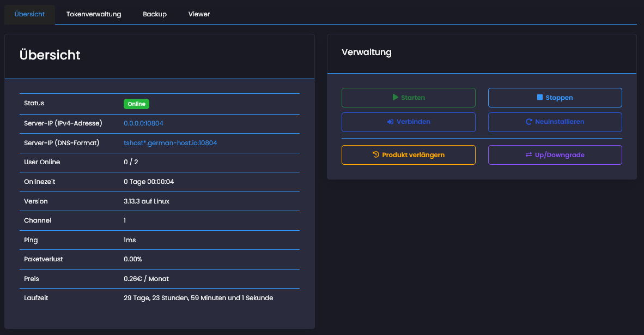Select the Übersicht tab
Image resolution: width=644 pixels, height=335 pixels.
(x=30, y=14)
